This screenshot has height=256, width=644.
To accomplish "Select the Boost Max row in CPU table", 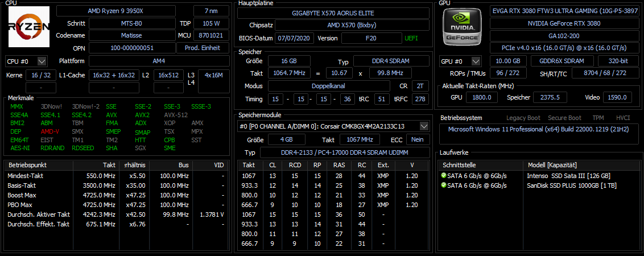I will coord(116,195).
